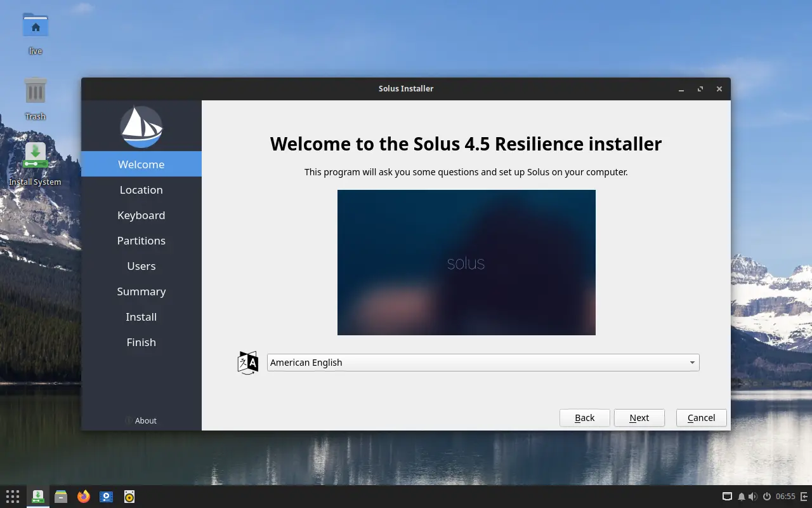Cancel the Solus installation
This screenshot has height=508, width=812.
coord(701,418)
